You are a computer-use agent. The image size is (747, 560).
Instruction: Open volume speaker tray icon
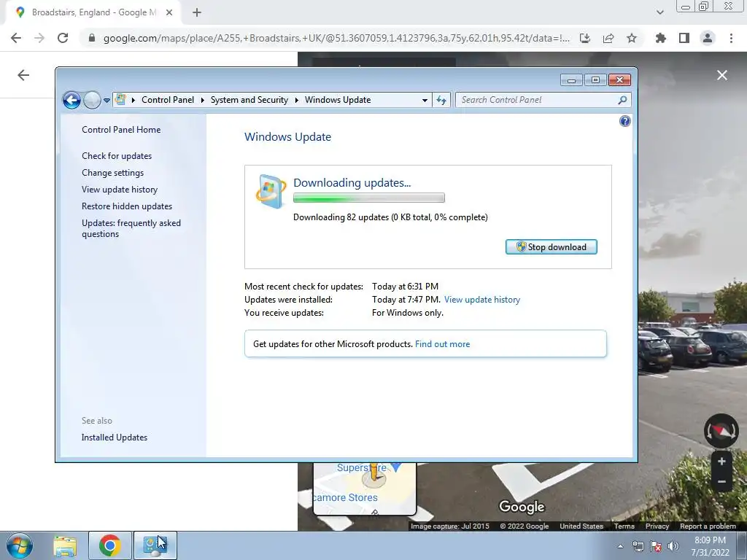click(673, 546)
